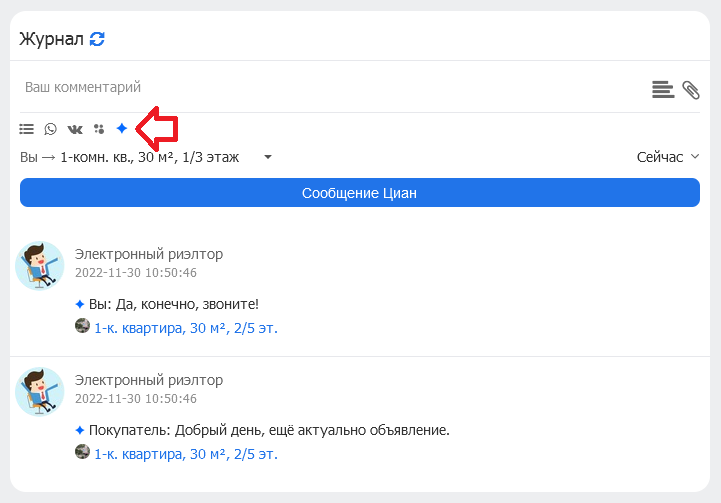
Task: Open the bulleted list icon under comment
Action: pyautogui.click(x=27, y=129)
